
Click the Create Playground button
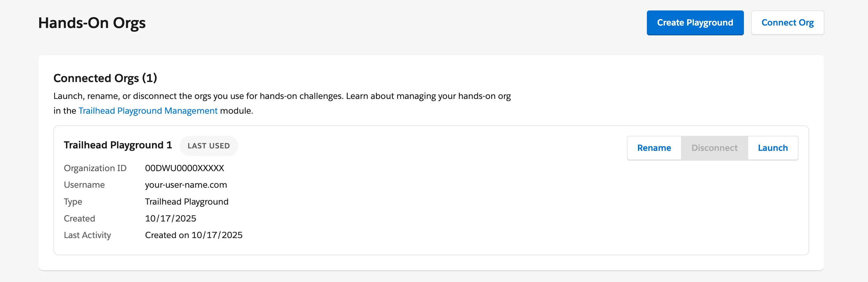[695, 22]
